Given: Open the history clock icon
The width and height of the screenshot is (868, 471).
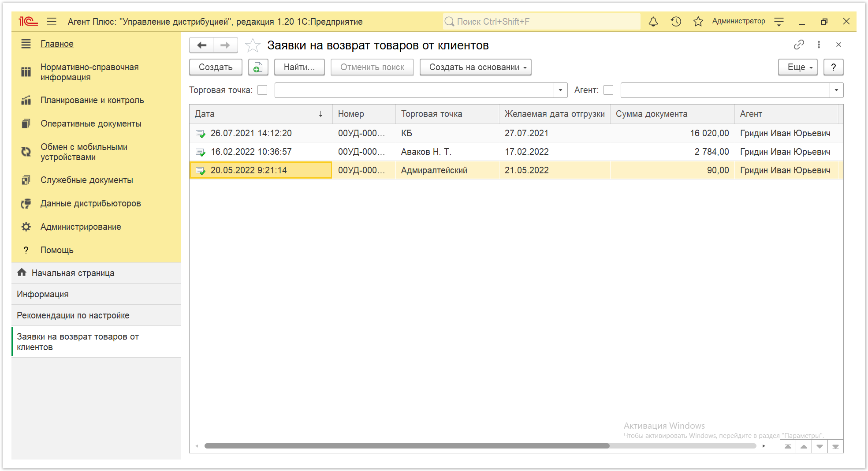Looking at the screenshot, I should [x=676, y=21].
